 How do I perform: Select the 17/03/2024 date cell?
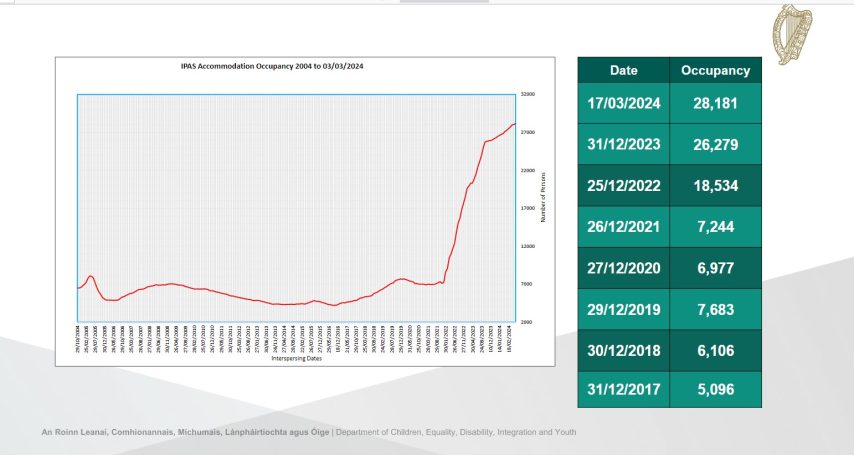pos(622,104)
